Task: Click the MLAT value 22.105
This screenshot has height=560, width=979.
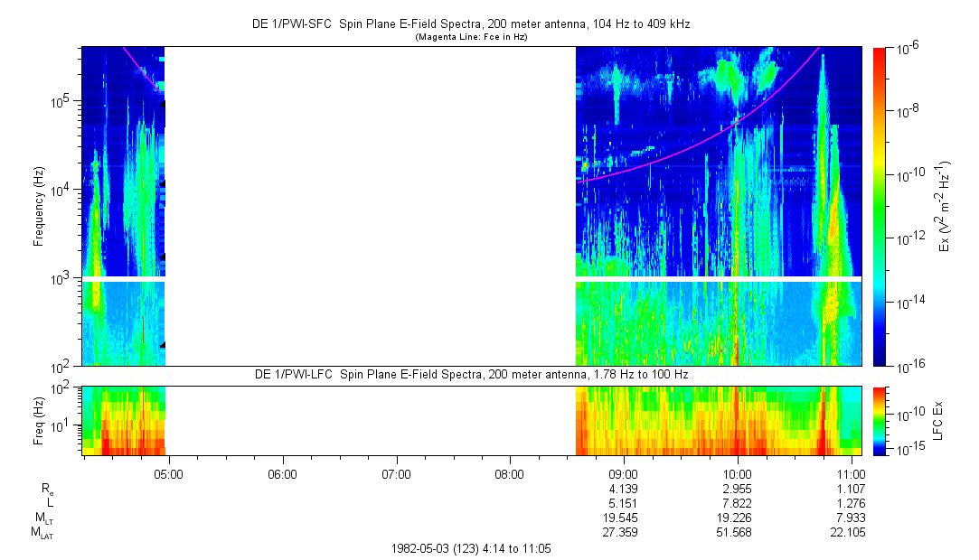Action: pyautogui.click(x=848, y=532)
